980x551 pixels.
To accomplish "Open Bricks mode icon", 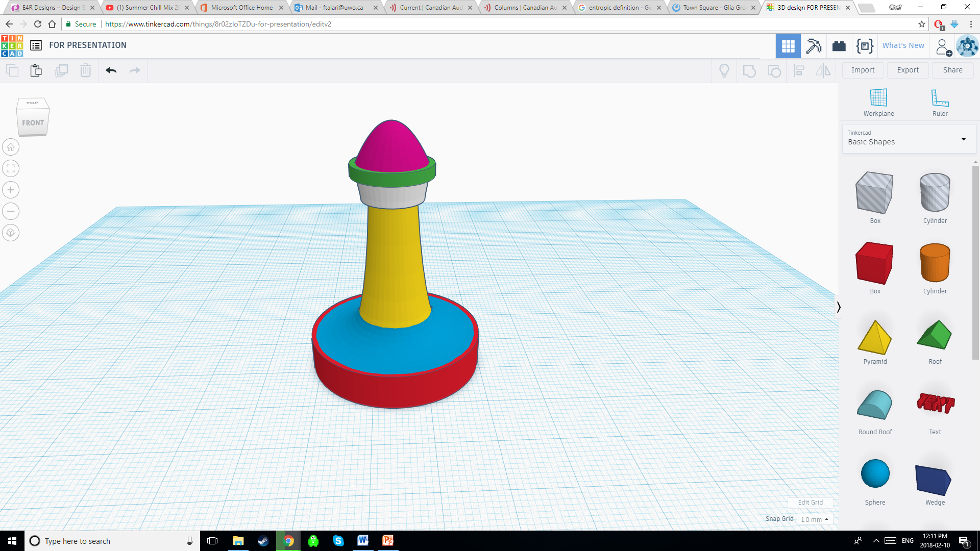I will tap(839, 46).
